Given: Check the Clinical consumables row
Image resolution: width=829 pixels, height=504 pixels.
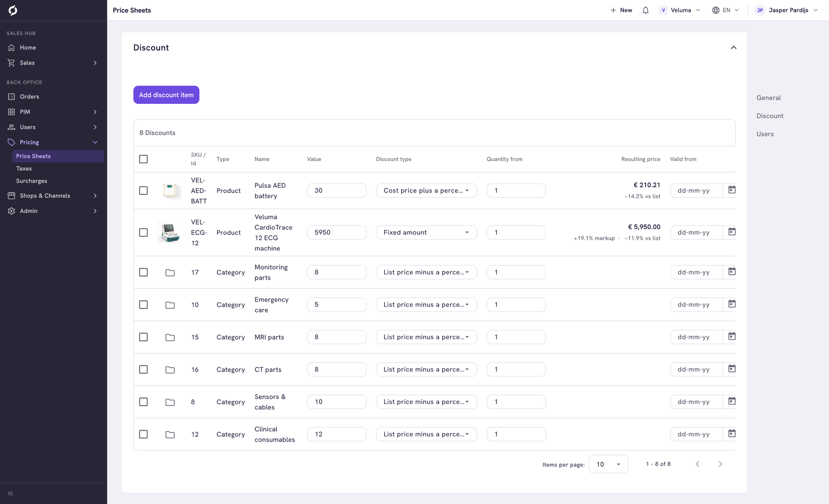Looking at the screenshot, I should [143, 434].
